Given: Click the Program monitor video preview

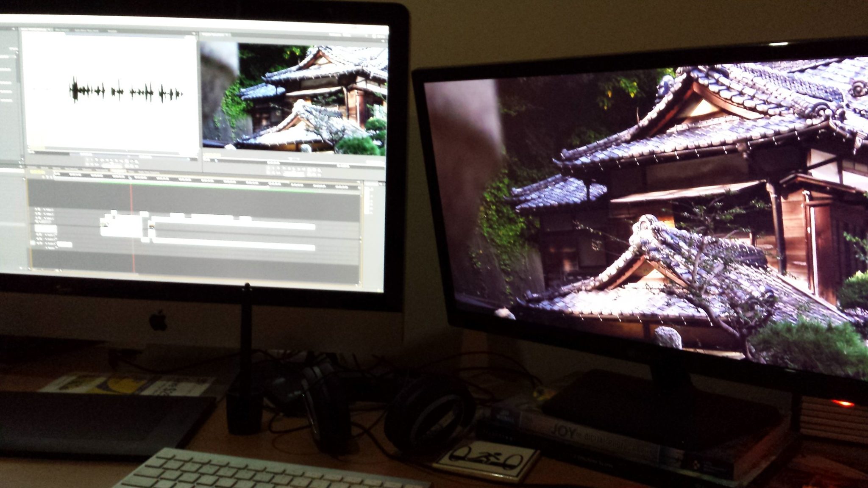Looking at the screenshot, I should click(295, 98).
